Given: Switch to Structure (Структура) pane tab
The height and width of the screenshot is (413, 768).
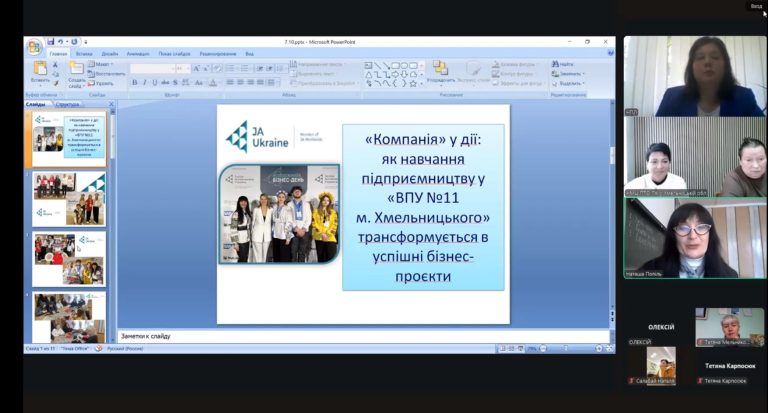Looking at the screenshot, I should pyautogui.click(x=68, y=104).
